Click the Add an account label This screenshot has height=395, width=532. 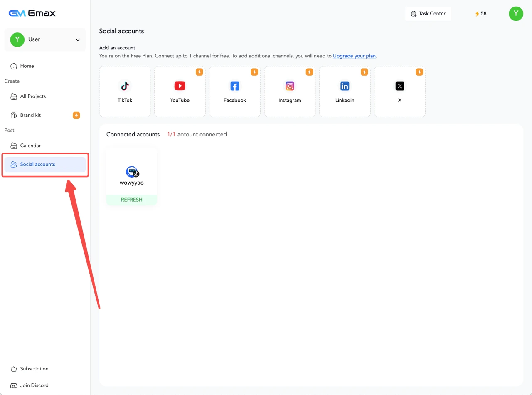coord(117,48)
